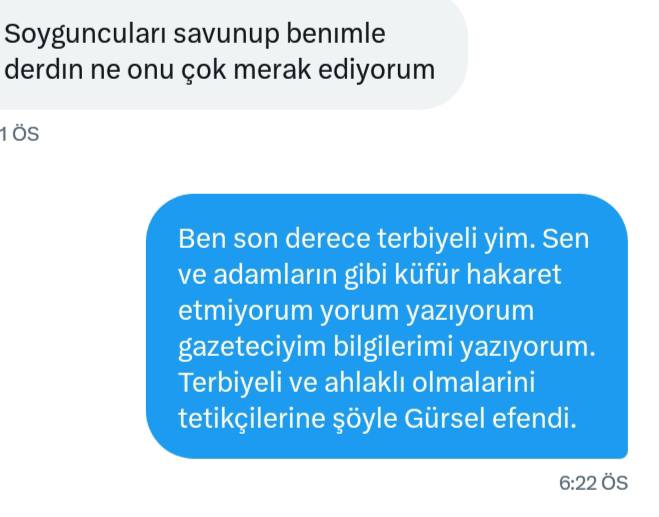The width and height of the screenshot is (659, 517).
Task: Click "Ben" at start of blue message
Action: (202, 239)
